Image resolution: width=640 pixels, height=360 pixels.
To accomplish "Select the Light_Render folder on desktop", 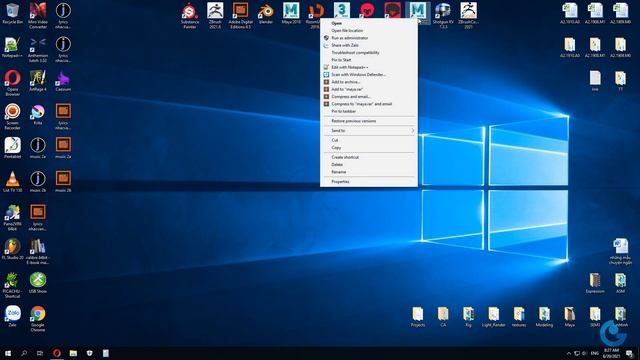I will 493,317.
